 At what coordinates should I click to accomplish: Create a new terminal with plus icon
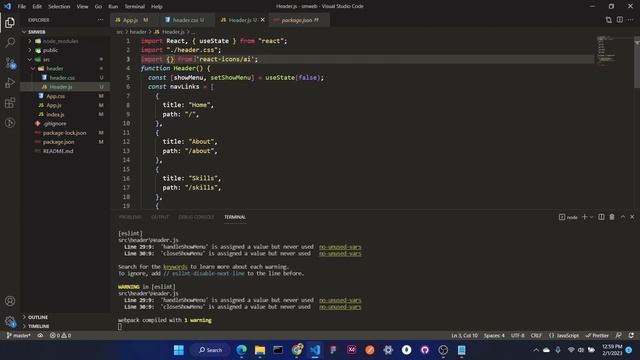point(584,217)
